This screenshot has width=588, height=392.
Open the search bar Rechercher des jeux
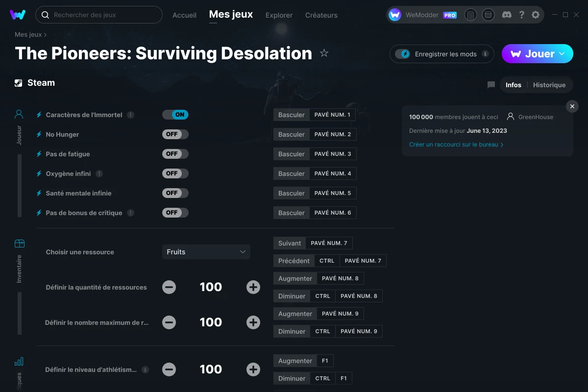[98, 15]
